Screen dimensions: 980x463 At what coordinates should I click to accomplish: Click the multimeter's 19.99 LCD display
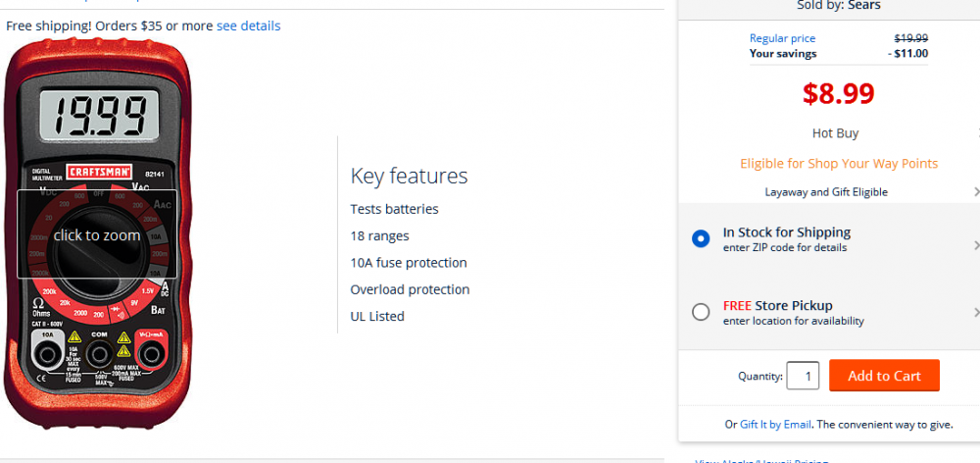click(99, 115)
